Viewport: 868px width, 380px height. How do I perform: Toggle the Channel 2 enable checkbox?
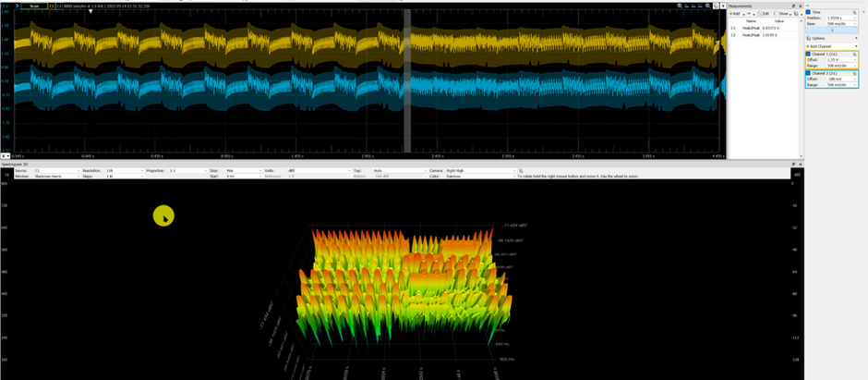(x=808, y=73)
